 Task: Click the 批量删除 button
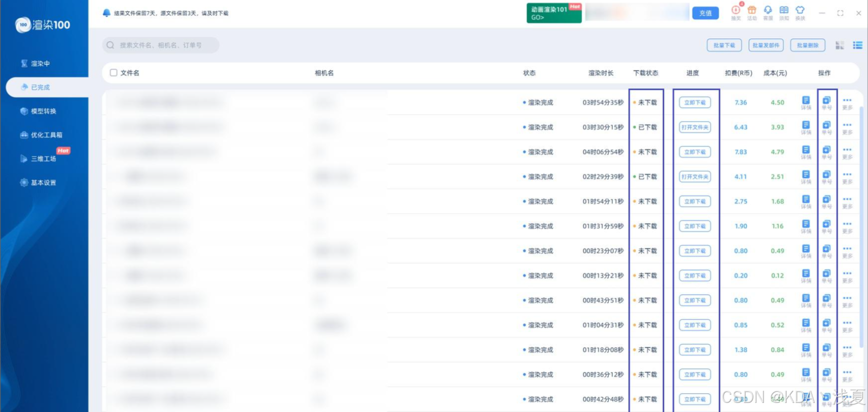[x=807, y=45]
